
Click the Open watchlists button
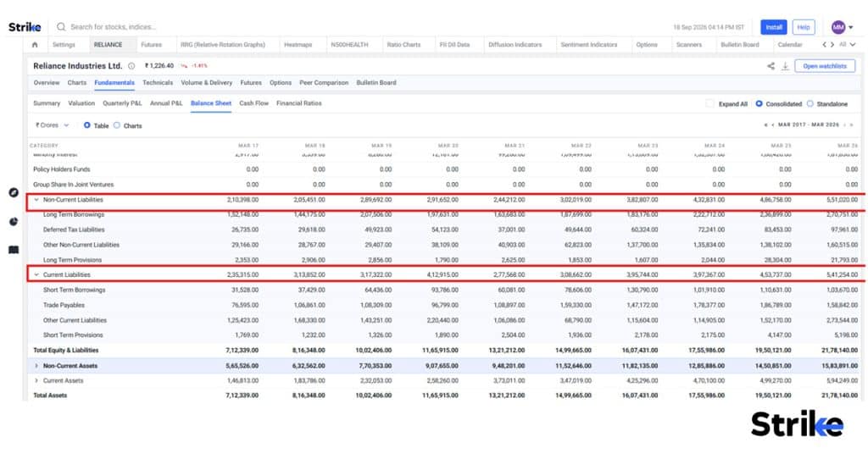click(x=825, y=66)
